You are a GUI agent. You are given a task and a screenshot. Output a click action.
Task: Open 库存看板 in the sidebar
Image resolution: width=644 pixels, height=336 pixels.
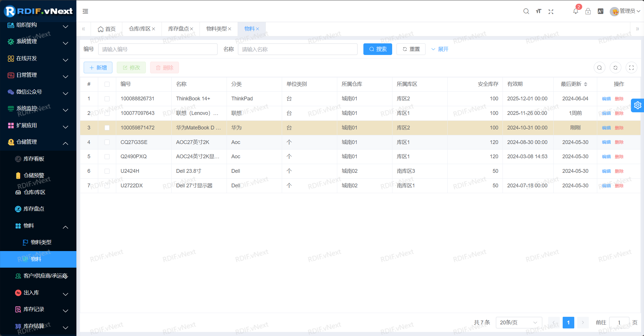(34, 159)
